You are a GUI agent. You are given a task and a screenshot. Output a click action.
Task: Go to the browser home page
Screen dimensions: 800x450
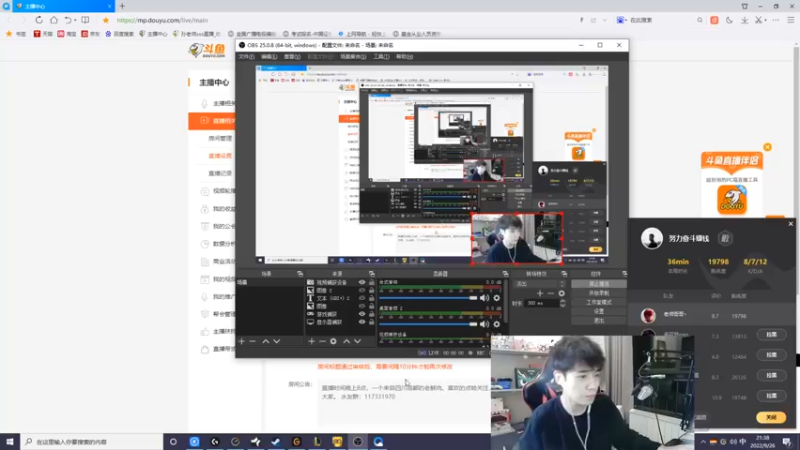pos(54,20)
